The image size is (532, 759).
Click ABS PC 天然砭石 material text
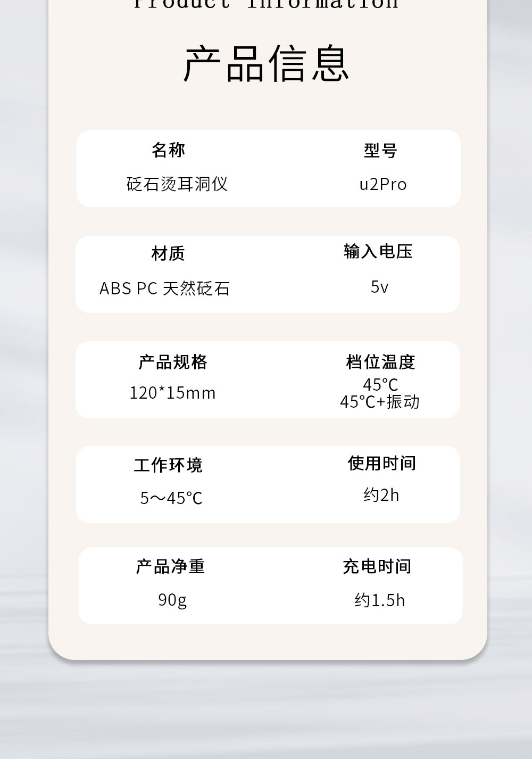165,288
